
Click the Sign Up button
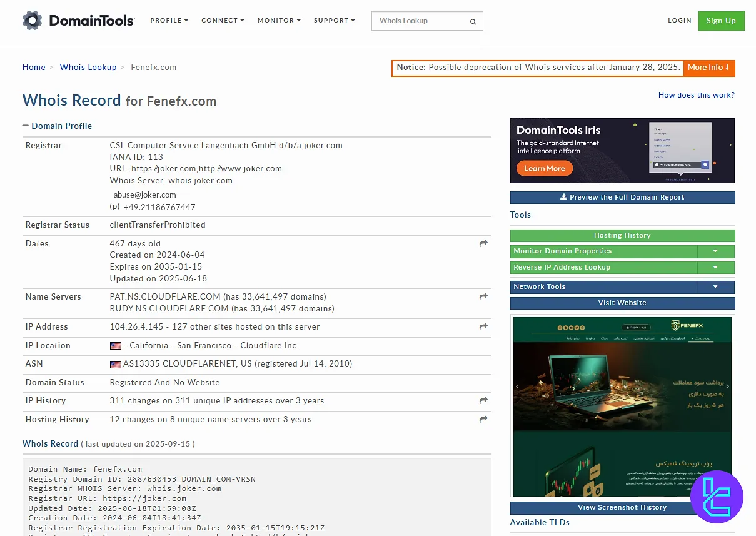pyautogui.click(x=721, y=21)
